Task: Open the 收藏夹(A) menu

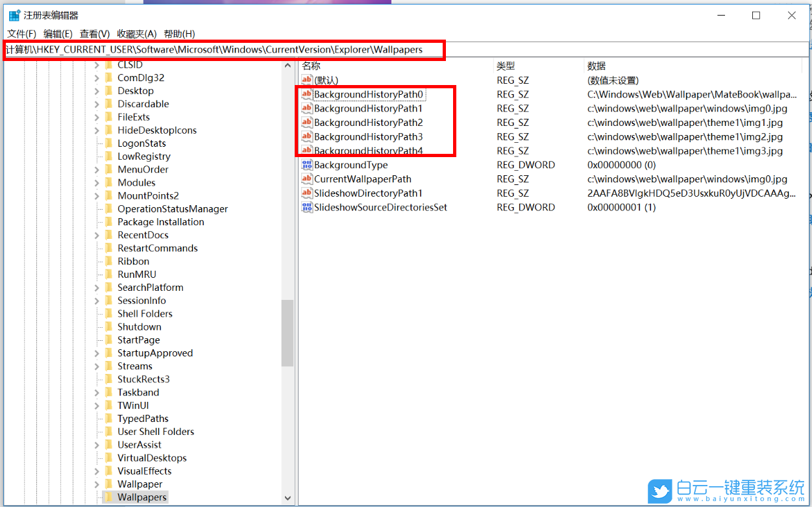Action: tap(136, 34)
